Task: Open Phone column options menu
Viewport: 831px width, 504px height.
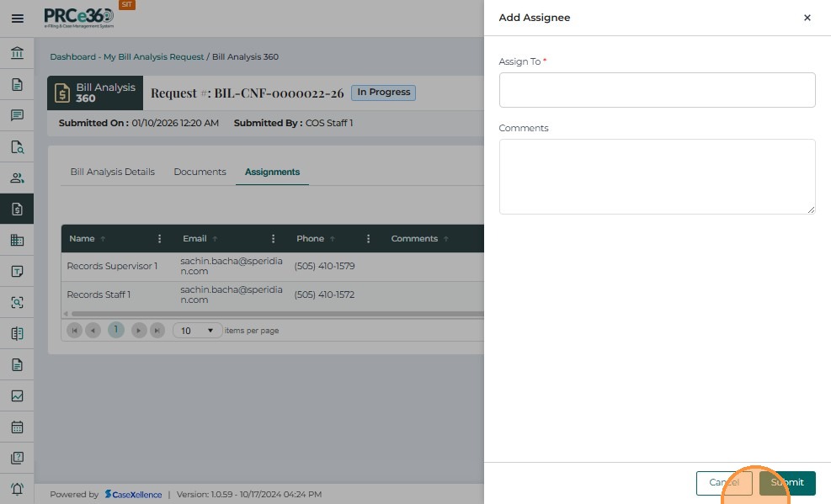Action: (368, 239)
